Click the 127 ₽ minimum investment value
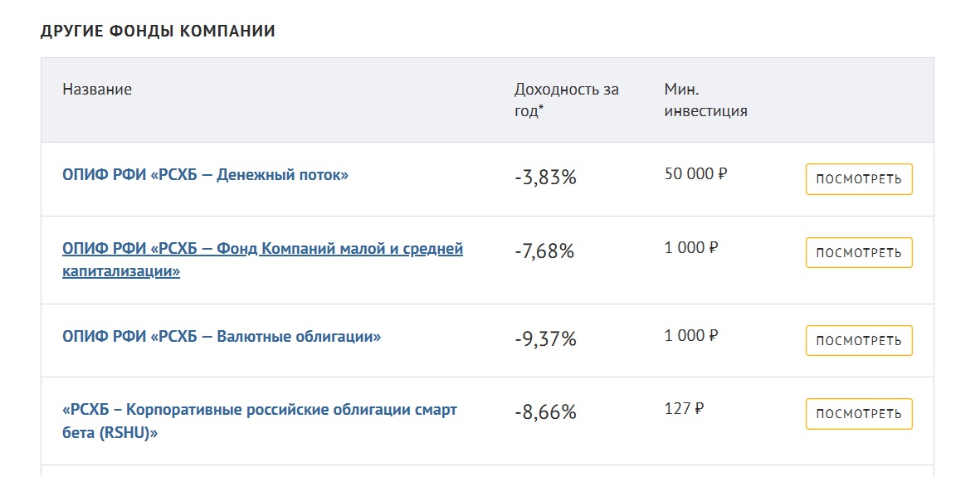 (x=684, y=408)
